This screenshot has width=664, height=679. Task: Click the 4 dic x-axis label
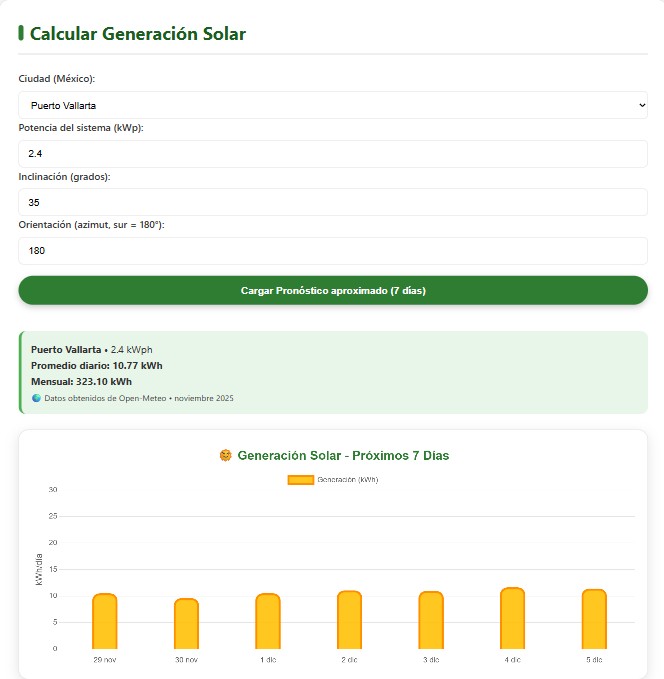click(x=512, y=660)
